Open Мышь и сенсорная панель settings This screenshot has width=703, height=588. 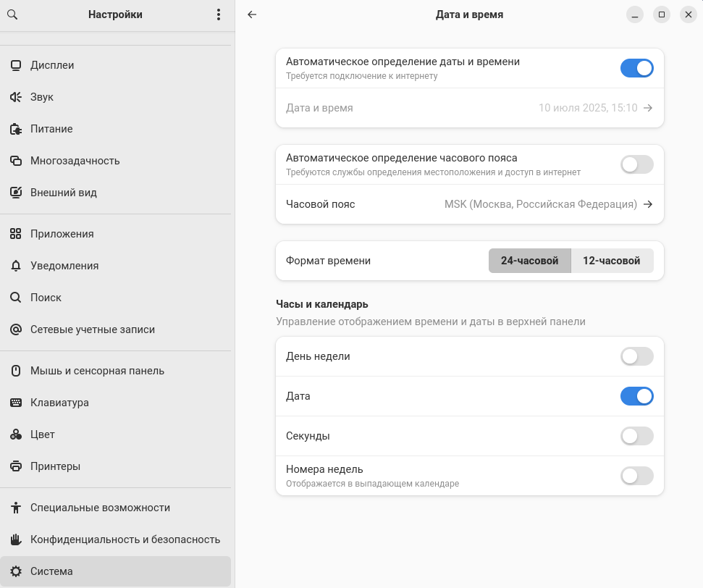pyautogui.click(x=97, y=371)
